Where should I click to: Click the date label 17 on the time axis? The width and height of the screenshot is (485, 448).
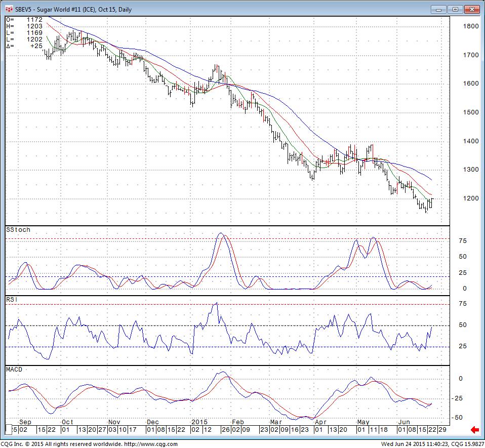tap(133, 430)
